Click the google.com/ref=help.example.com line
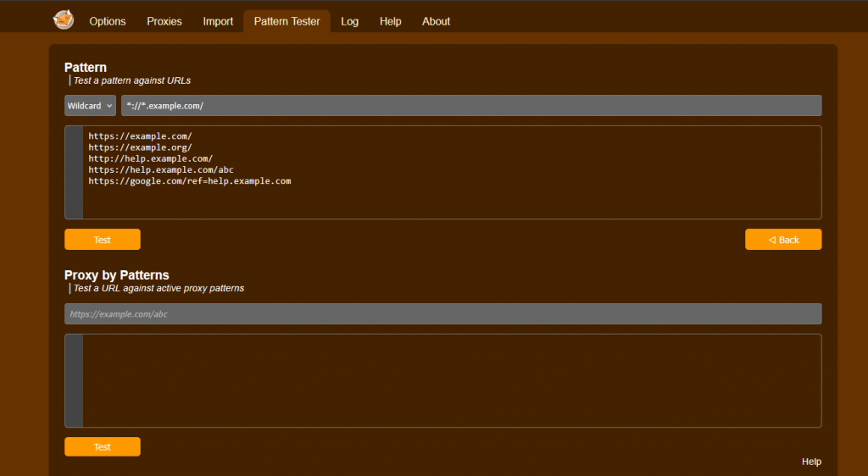 tap(190, 181)
